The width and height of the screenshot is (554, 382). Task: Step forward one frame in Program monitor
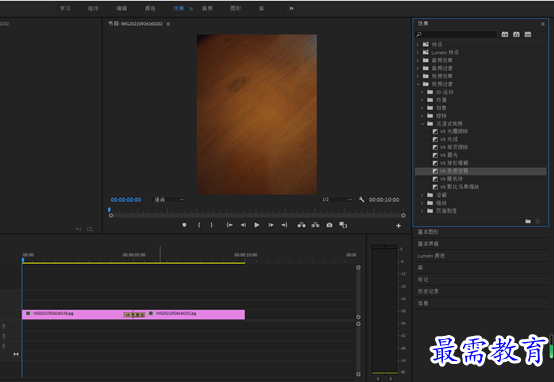271,225
